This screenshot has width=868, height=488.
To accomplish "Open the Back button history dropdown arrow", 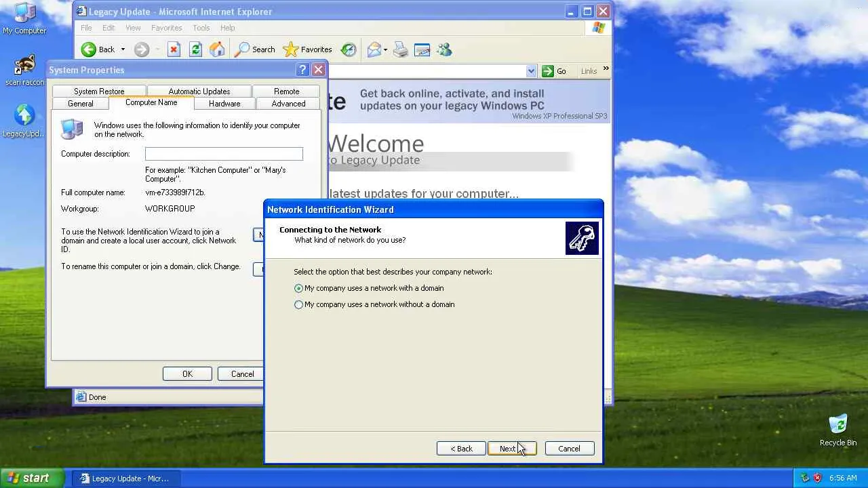I will (x=123, y=49).
